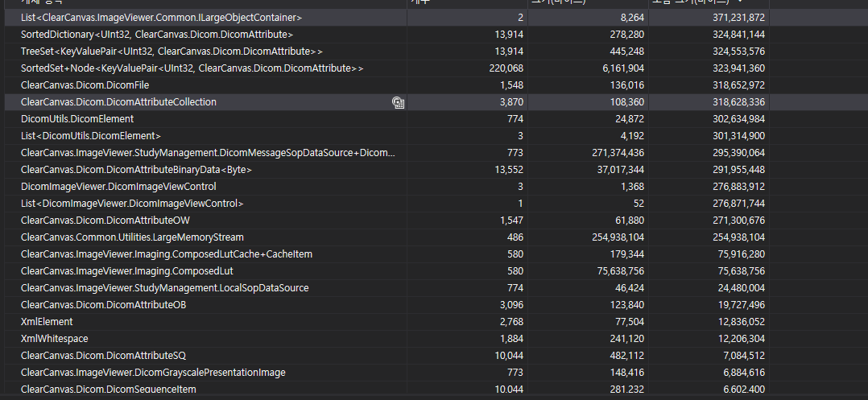Click the LocalSopDataSource type entry

(164, 288)
